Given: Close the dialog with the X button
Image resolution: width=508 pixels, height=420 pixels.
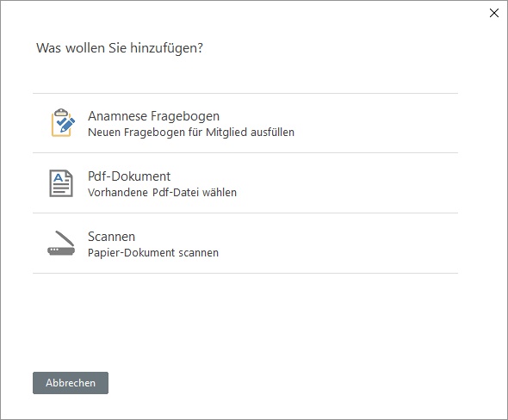Looking at the screenshot, I should click(x=494, y=13).
